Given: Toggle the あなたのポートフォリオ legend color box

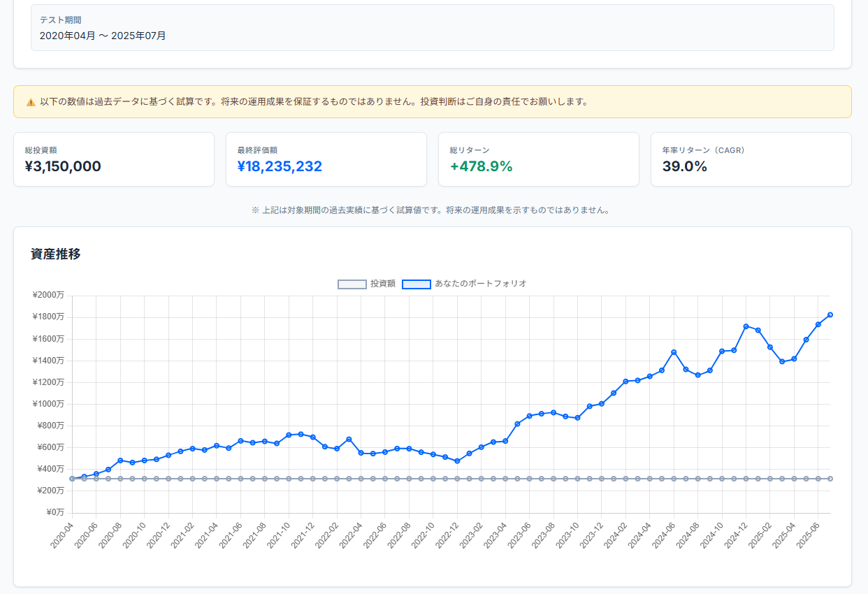Looking at the screenshot, I should pyautogui.click(x=416, y=284).
